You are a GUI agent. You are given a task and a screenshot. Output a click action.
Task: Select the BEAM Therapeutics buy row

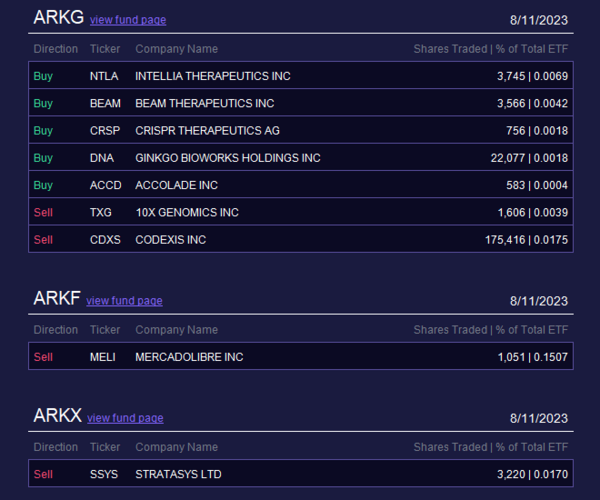point(301,103)
